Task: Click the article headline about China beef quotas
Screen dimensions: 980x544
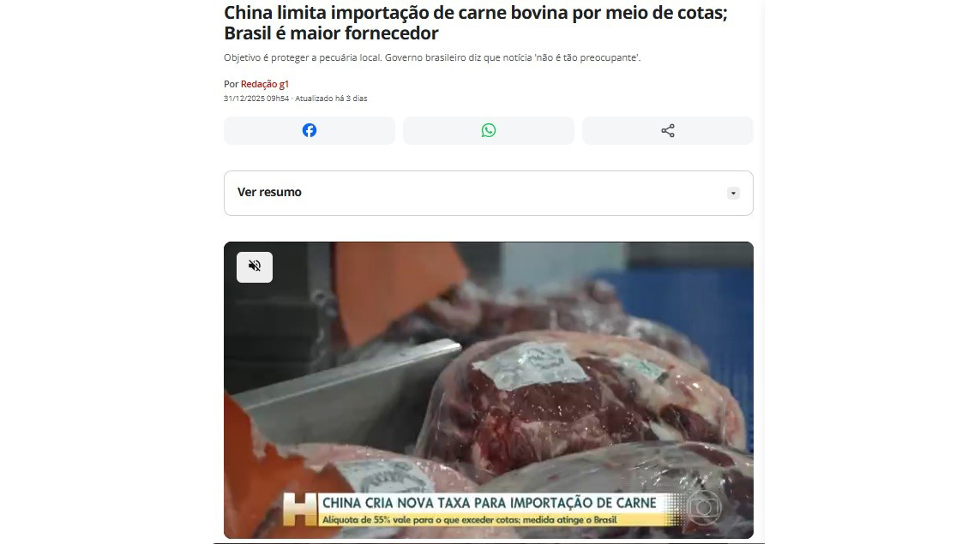Action: (x=476, y=22)
